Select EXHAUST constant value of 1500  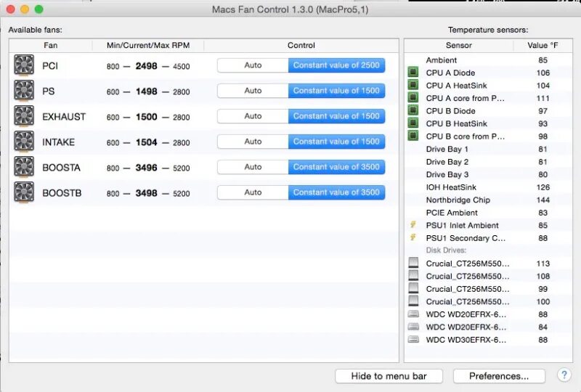[x=336, y=116]
